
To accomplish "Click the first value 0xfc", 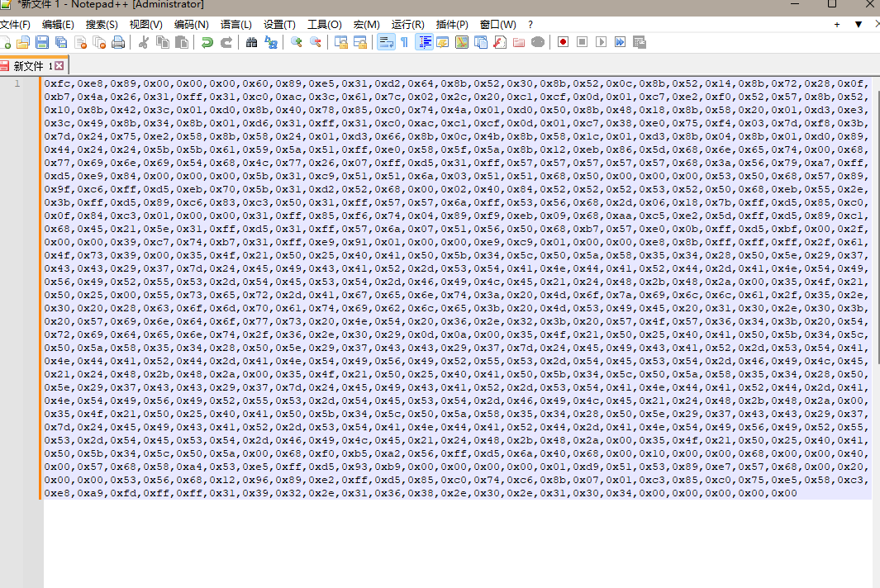I will [58, 83].
